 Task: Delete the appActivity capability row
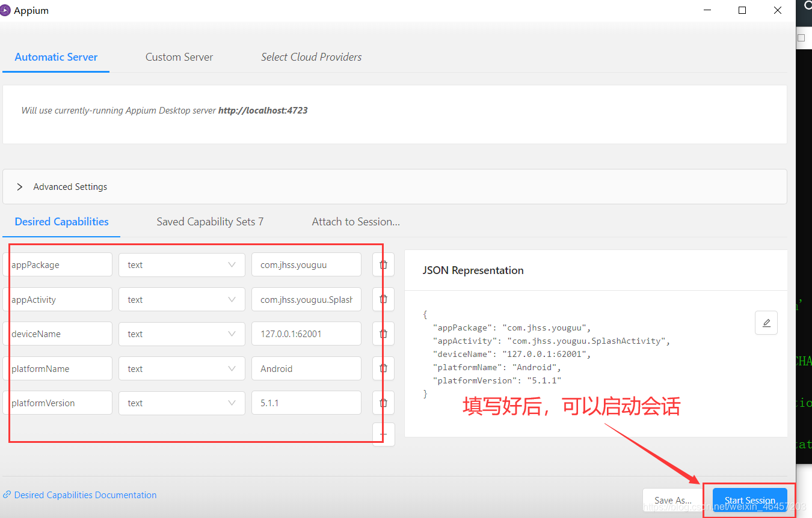(x=383, y=299)
